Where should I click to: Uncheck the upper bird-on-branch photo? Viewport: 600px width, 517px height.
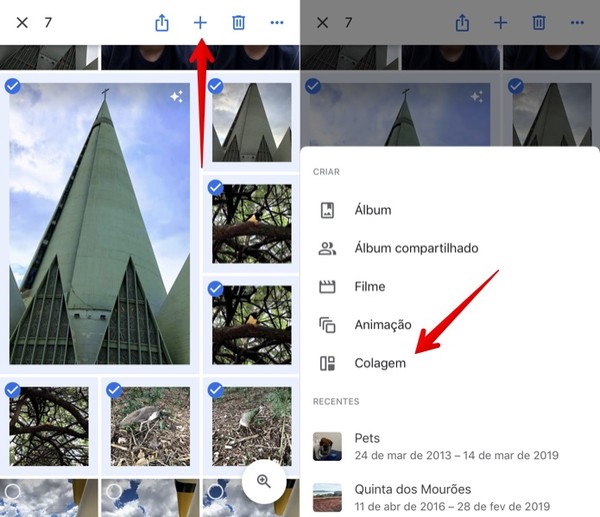(x=215, y=188)
